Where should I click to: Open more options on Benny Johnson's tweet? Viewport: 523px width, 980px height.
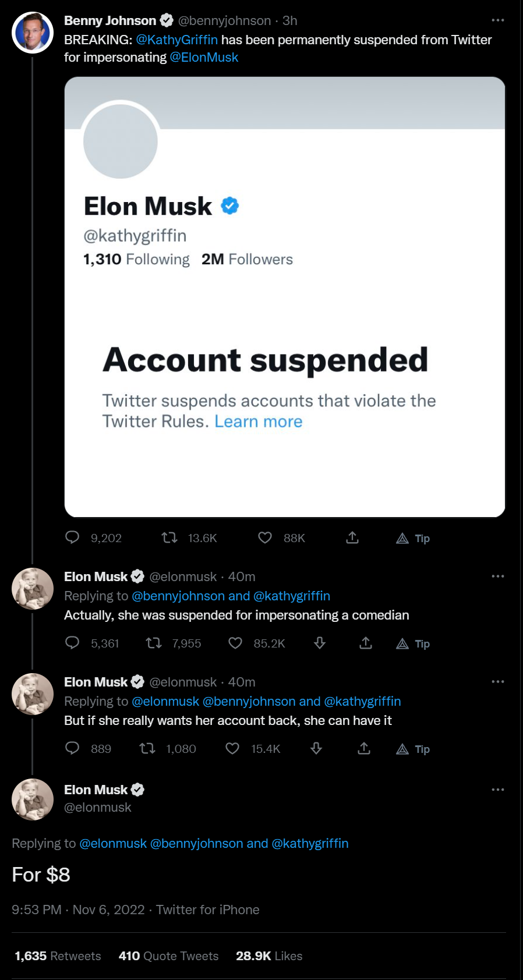pyautogui.click(x=497, y=20)
